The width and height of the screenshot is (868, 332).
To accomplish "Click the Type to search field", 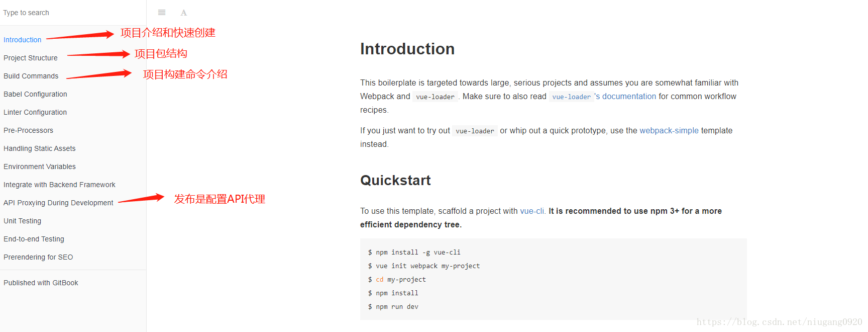I will 73,13.
